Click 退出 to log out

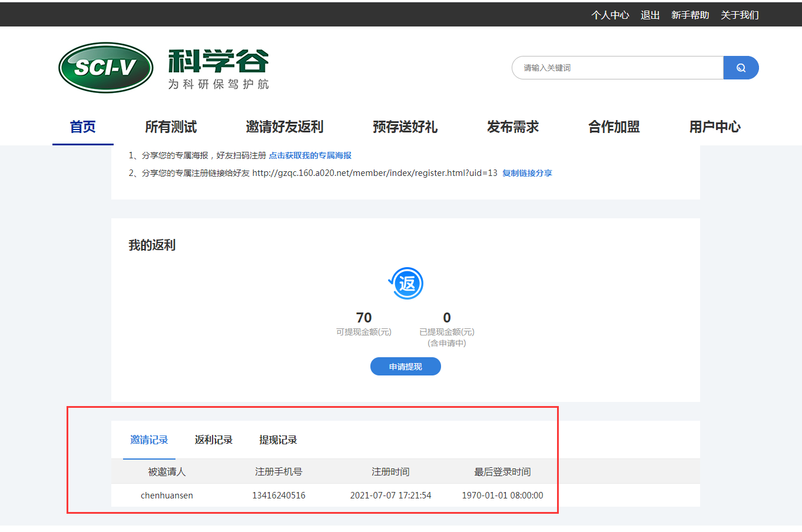coord(650,15)
